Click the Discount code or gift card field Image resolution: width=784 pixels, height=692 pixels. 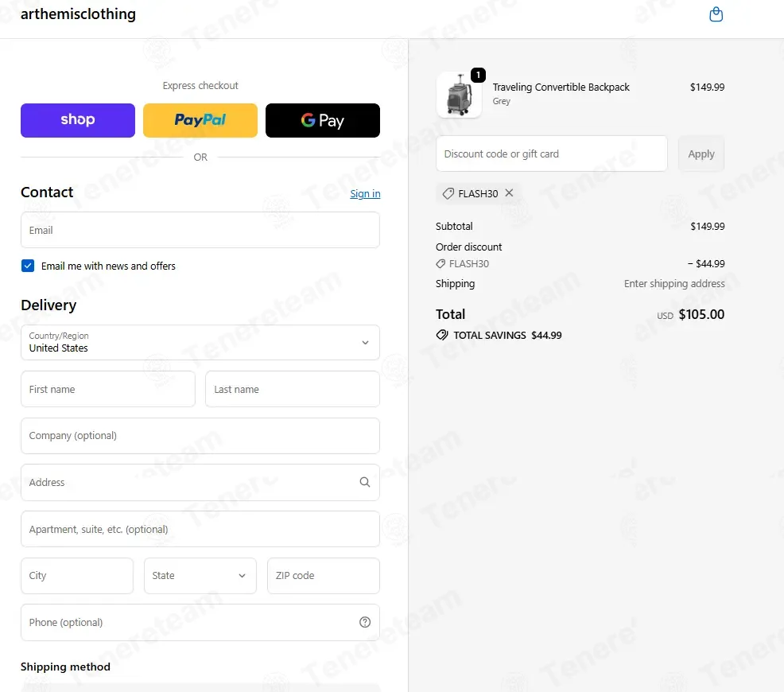[552, 154]
